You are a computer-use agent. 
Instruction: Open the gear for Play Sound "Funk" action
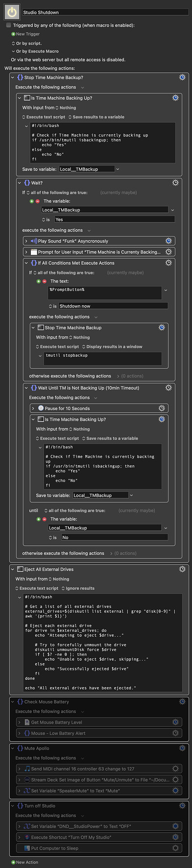tap(168, 241)
